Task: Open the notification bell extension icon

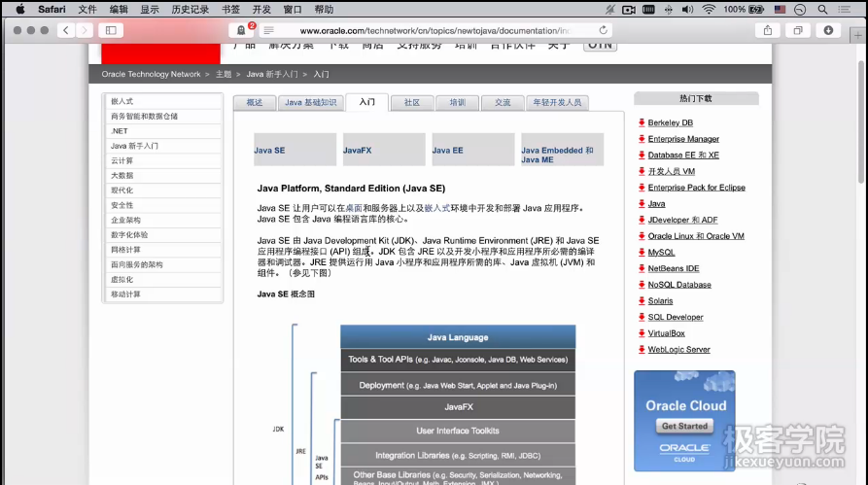Action: click(241, 30)
